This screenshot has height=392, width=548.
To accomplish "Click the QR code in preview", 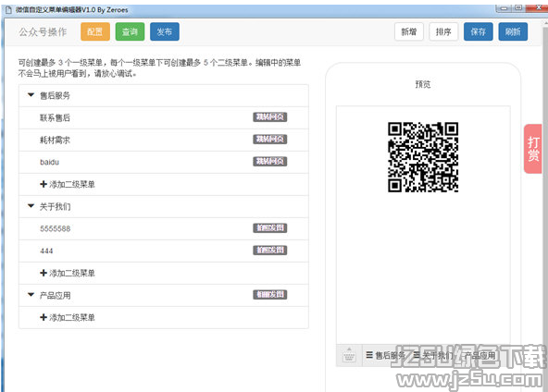I will (x=423, y=157).
